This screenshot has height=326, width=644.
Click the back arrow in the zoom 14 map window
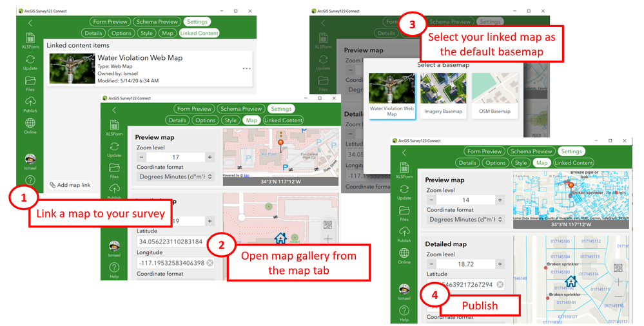click(404, 153)
